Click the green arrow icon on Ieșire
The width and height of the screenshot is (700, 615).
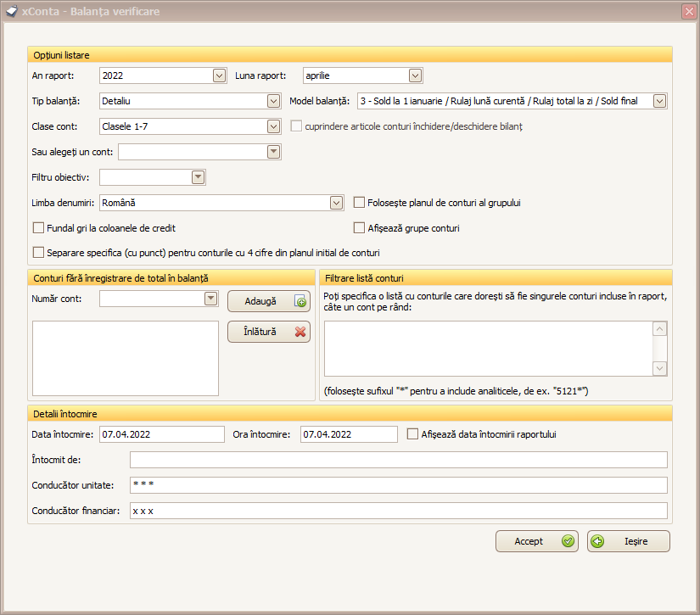[598, 541]
